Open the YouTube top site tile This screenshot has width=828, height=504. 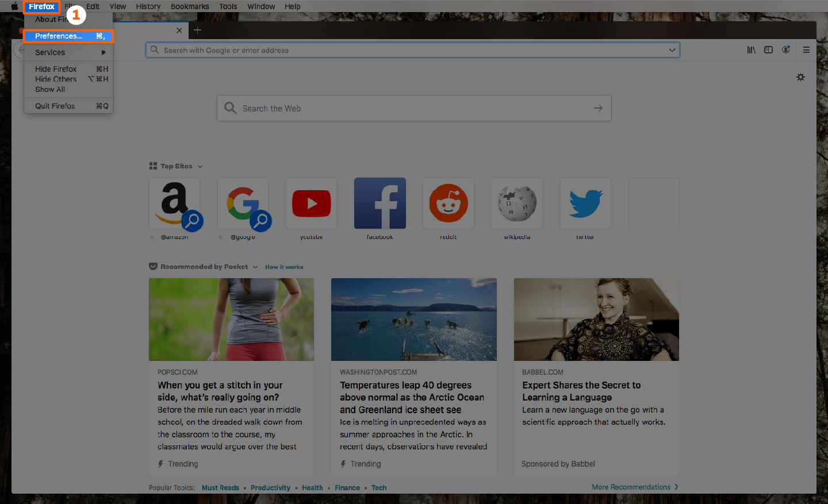pos(311,203)
